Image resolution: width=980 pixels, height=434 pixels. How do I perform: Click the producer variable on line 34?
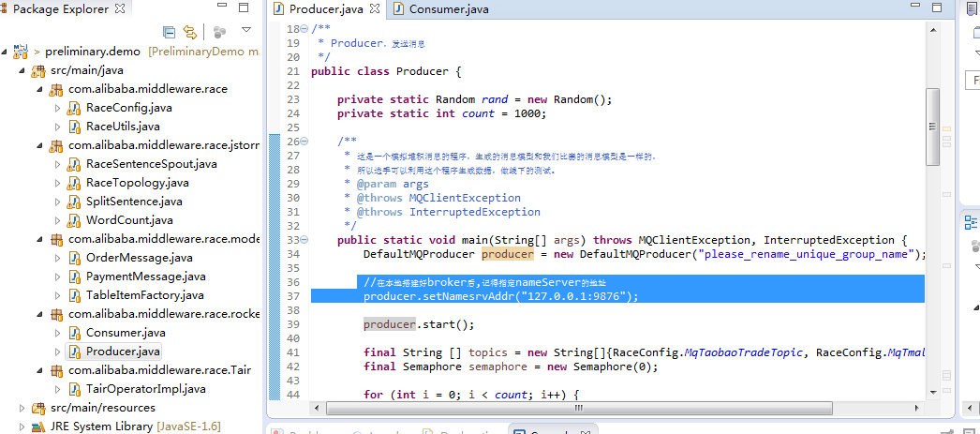[508, 254]
